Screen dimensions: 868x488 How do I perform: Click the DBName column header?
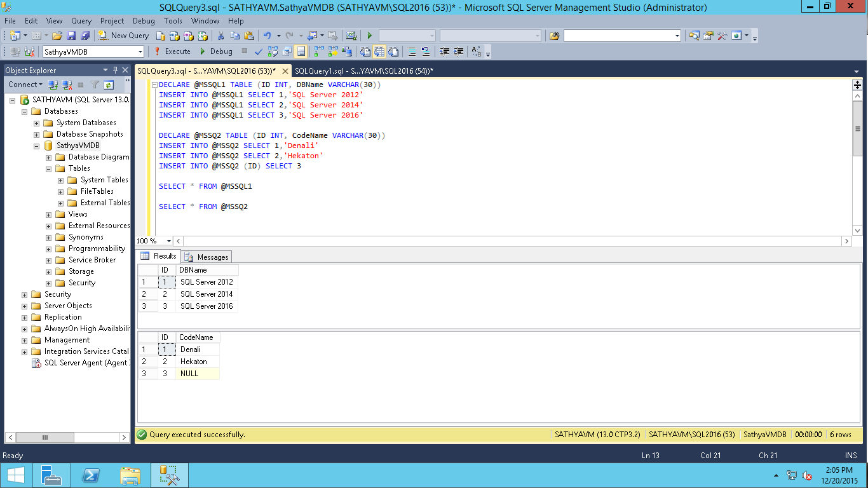point(207,270)
